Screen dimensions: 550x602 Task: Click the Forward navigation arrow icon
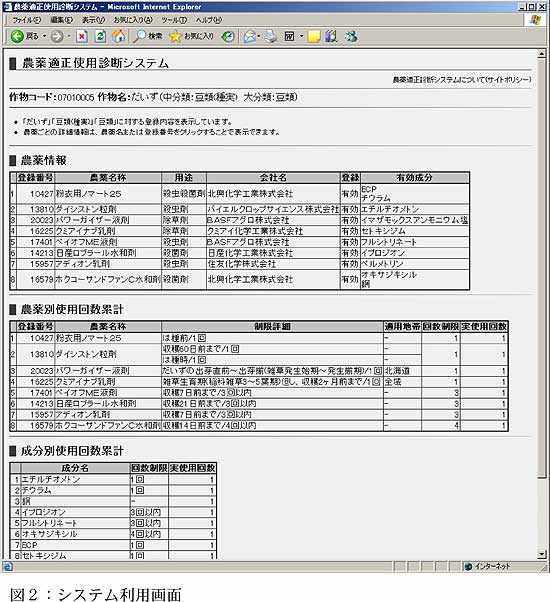(57, 36)
